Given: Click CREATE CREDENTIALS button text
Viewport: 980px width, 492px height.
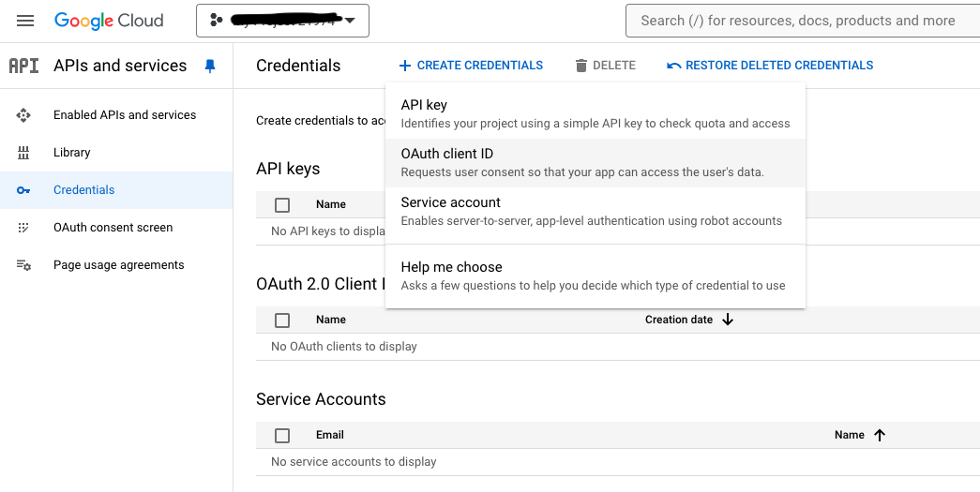Looking at the screenshot, I should 479,66.
